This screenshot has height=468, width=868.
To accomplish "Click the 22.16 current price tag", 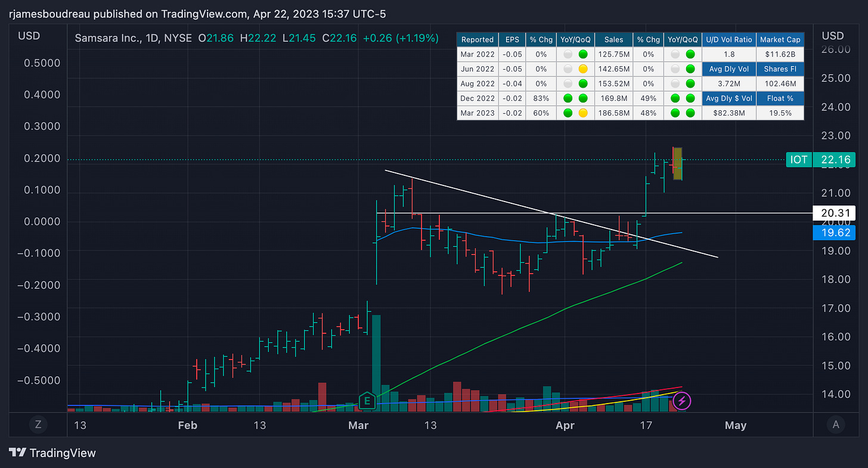I will click(x=834, y=159).
